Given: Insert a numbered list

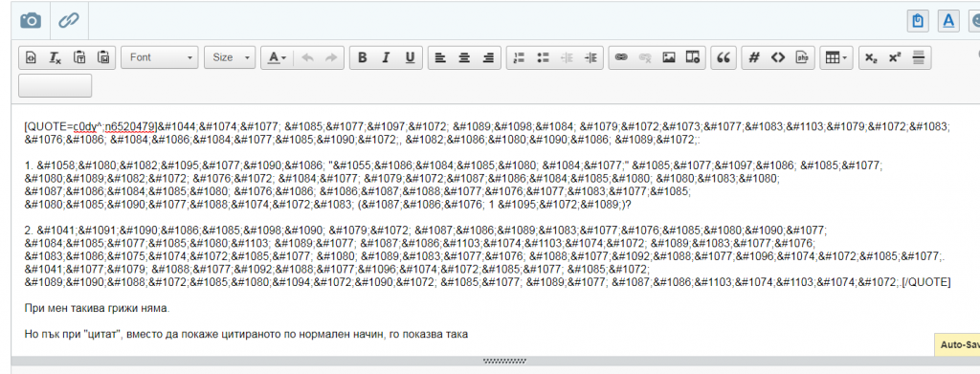Looking at the screenshot, I should pos(519,57).
